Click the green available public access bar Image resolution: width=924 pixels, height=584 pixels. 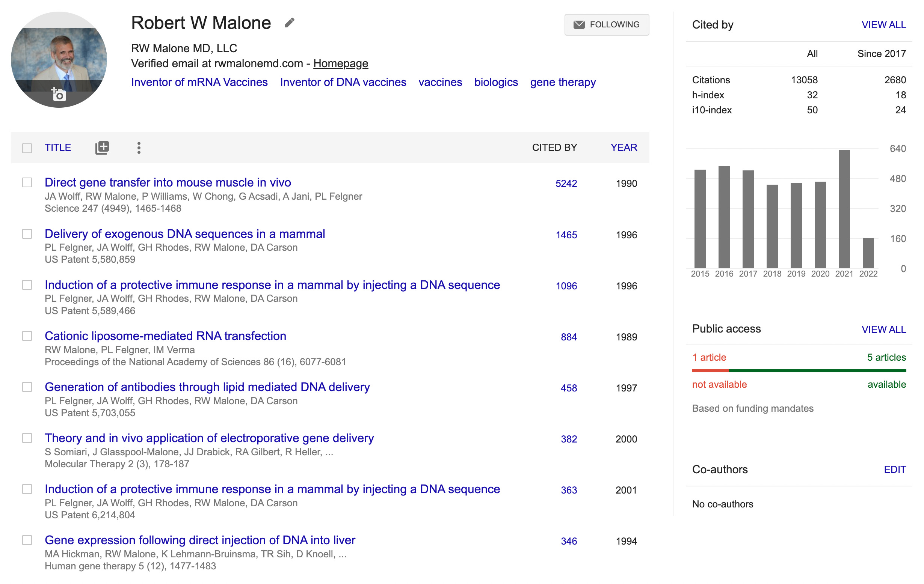click(817, 371)
